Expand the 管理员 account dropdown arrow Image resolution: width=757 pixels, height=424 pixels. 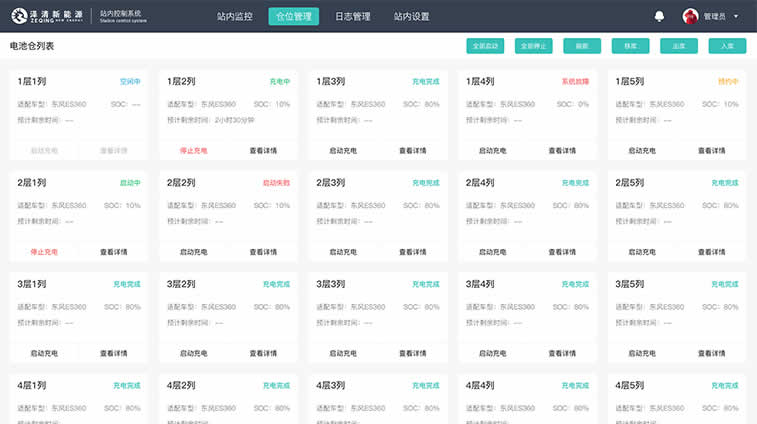coord(736,16)
